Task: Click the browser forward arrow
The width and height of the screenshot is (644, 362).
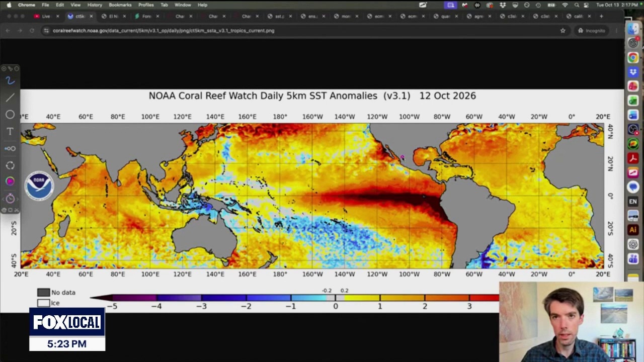Action: click(20, 31)
